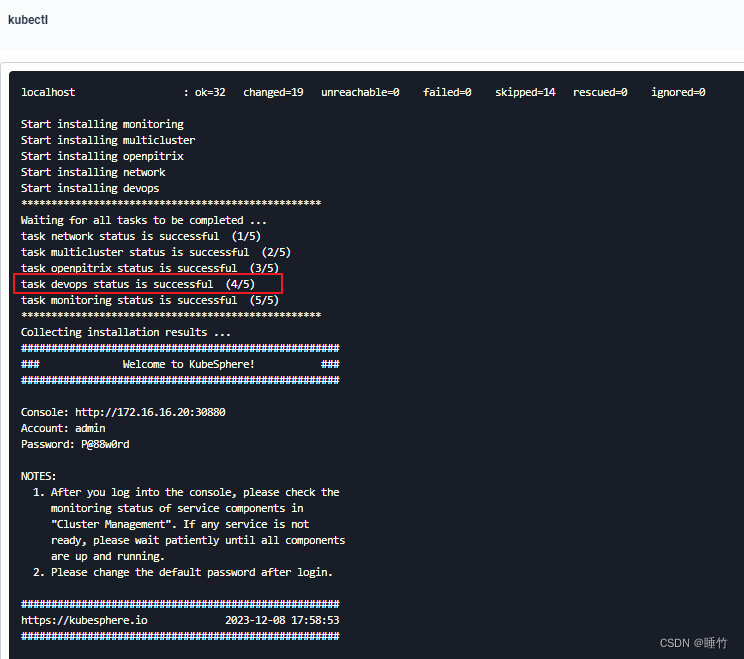
Task: Click 'are up and running.' line
Action: [x=108, y=556]
